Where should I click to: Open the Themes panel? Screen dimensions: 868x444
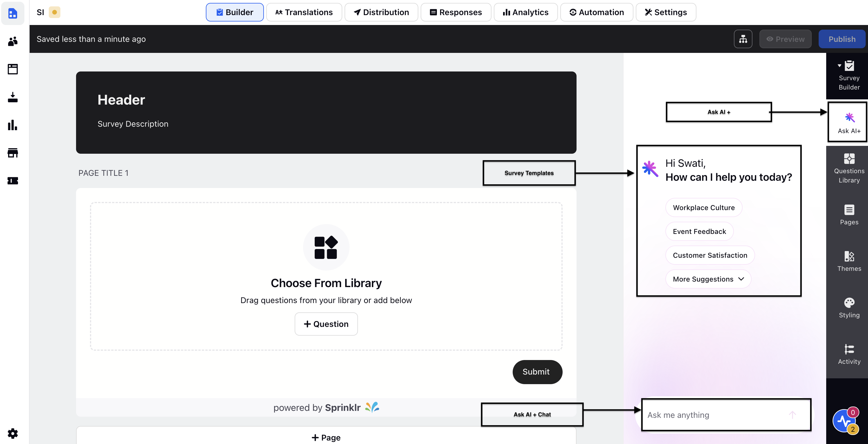849,261
